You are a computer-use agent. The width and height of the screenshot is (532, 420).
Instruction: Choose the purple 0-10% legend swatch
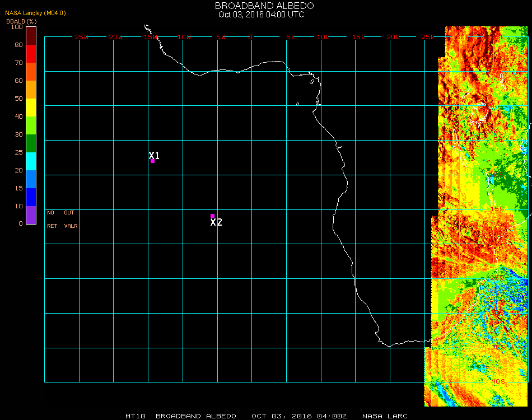pos(31,215)
